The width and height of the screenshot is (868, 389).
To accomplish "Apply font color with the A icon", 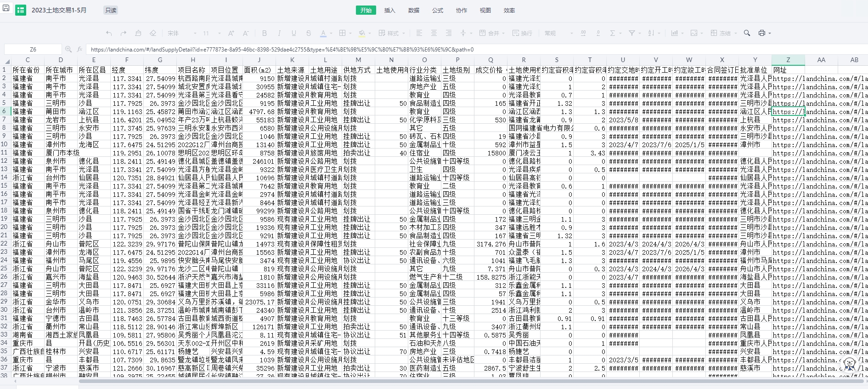I will [x=323, y=33].
